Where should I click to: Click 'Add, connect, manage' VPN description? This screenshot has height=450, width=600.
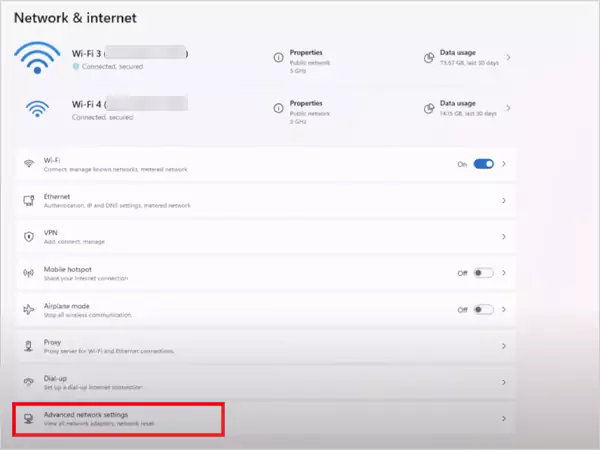pyautogui.click(x=74, y=242)
